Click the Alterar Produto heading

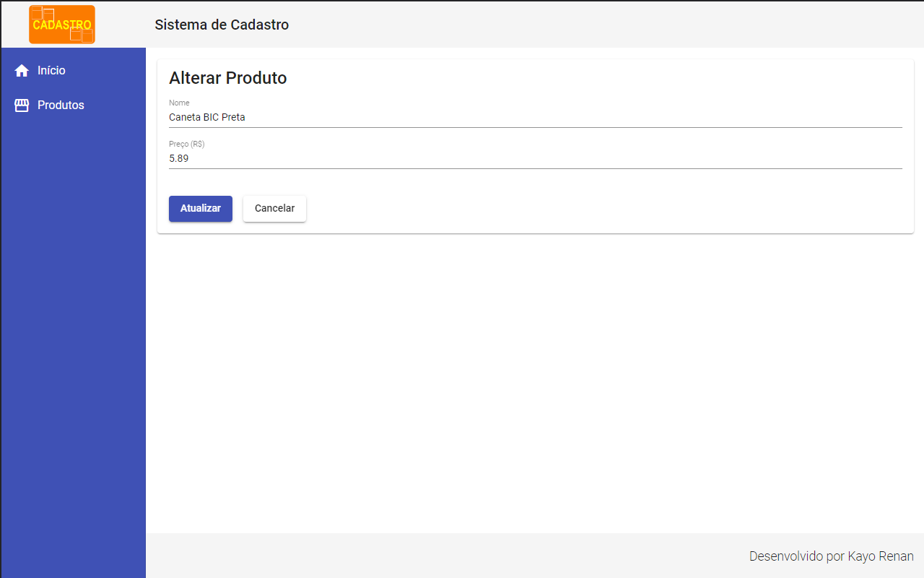[228, 78]
